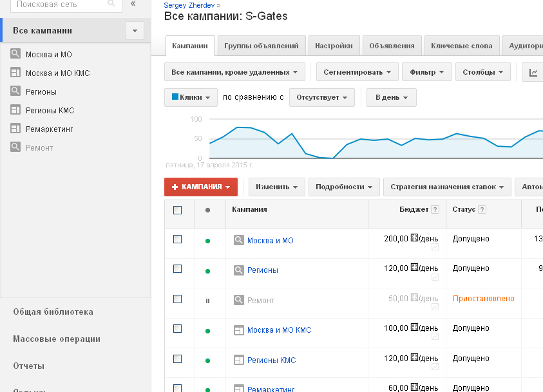Click search campaign icon in Ремонт table row
Image resolution: width=543 pixels, height=392 pixels.
[238, 300]
